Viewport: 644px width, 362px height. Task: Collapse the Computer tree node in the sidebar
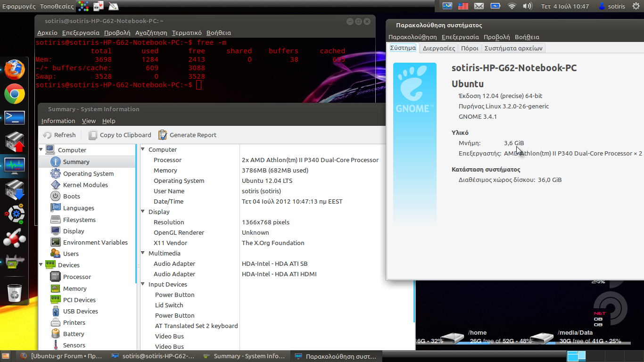point(41,150)
